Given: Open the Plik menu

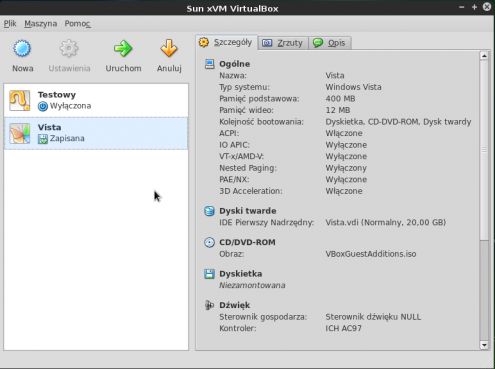Looking at the screenshot, I should point(10,24).
